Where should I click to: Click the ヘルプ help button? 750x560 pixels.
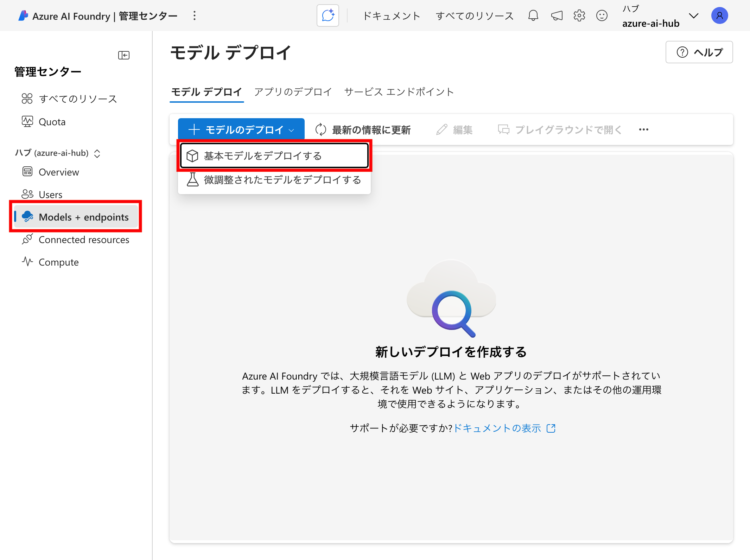pos(699,52)
